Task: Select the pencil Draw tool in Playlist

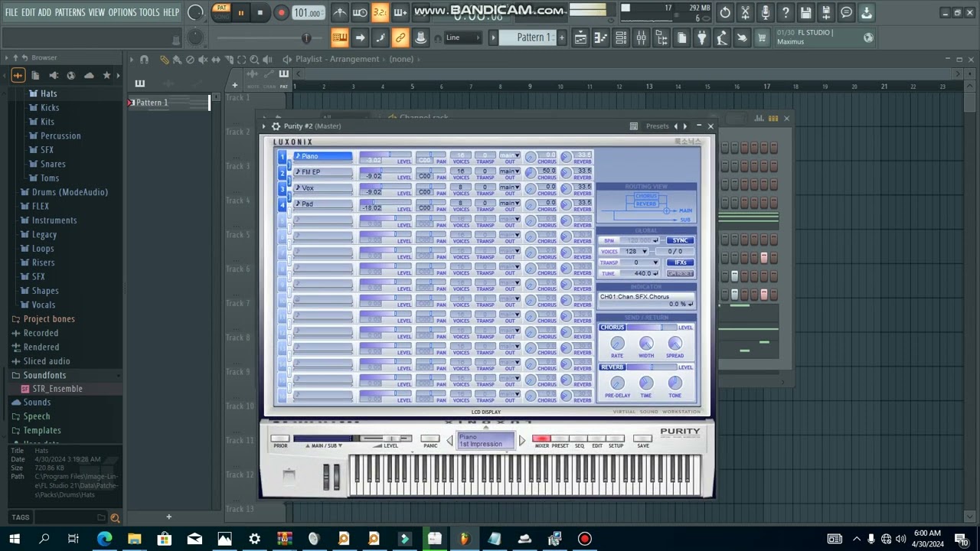Action: tap(165, 59)
